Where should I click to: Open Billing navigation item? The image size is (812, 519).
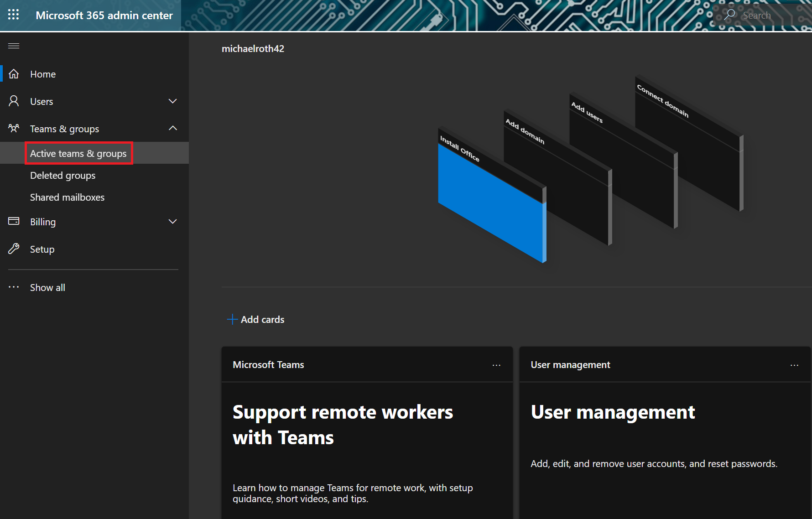(94, 222)
